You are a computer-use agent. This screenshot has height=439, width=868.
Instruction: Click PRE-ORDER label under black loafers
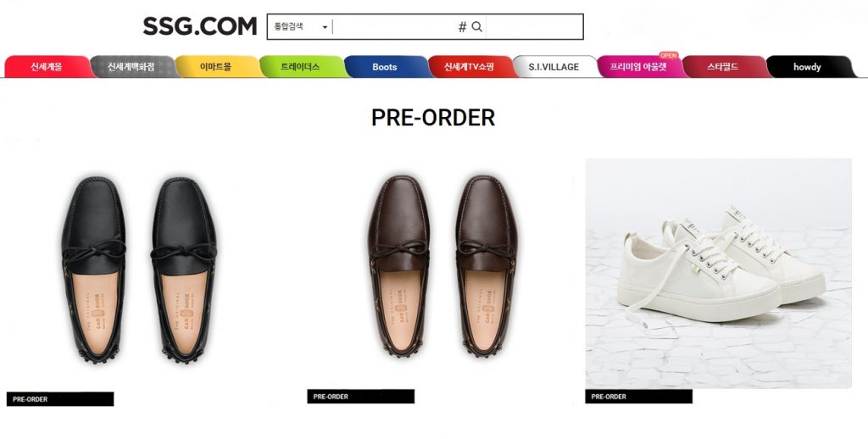click(x=59, y=399)
